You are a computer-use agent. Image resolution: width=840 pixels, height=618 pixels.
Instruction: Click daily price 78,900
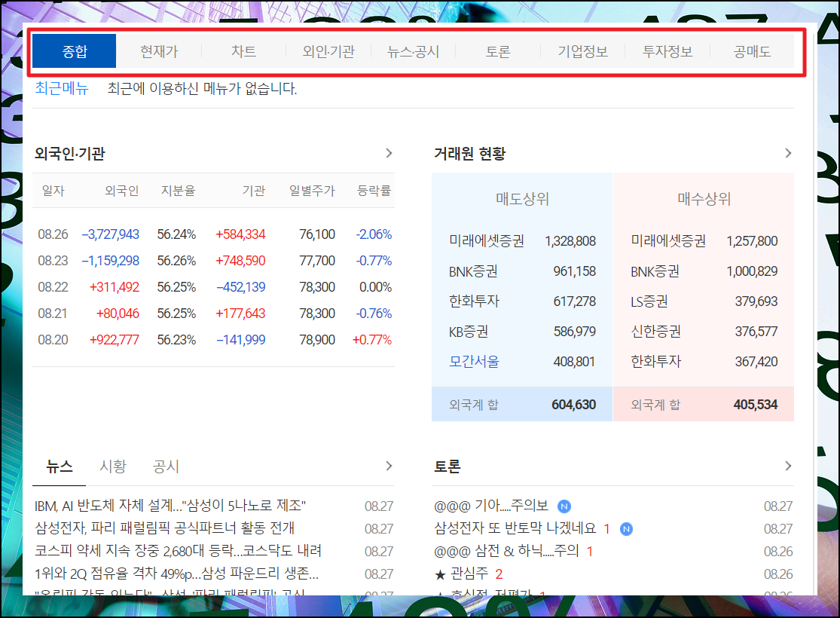317,339
